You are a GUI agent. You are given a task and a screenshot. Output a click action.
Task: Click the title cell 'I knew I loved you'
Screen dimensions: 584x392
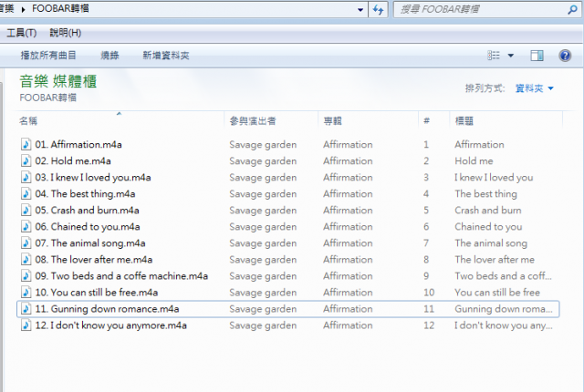[494, 177]
